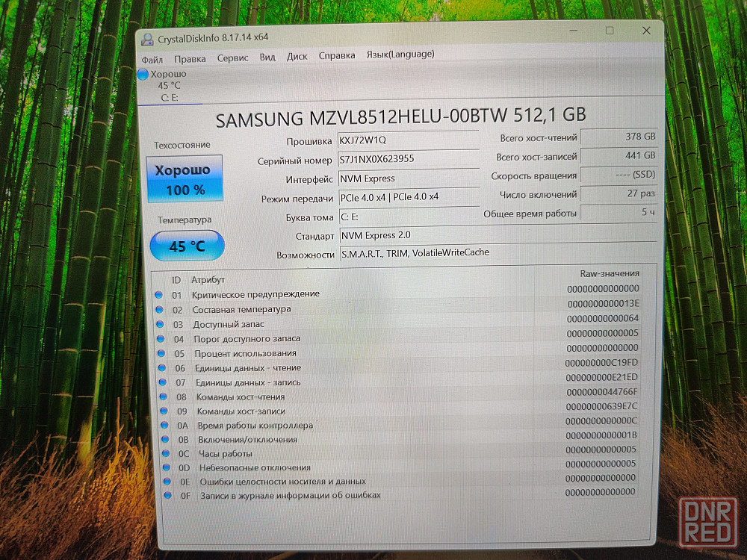Click status dot for 05 Процент использования

(161, 353)
